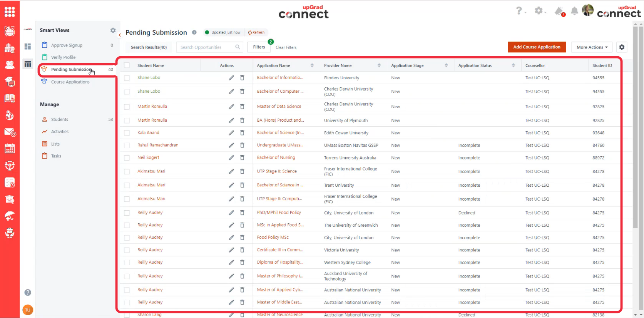Check the first Shane Lobo row checkbox
Image resolution: width=644 pixels, height=318 pixels.
point(127,78)
